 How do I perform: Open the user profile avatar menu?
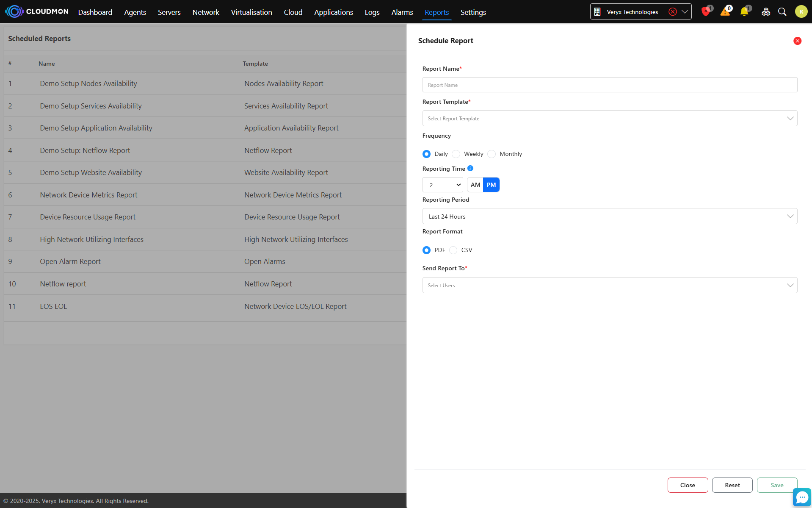click(x=801, y=12)
